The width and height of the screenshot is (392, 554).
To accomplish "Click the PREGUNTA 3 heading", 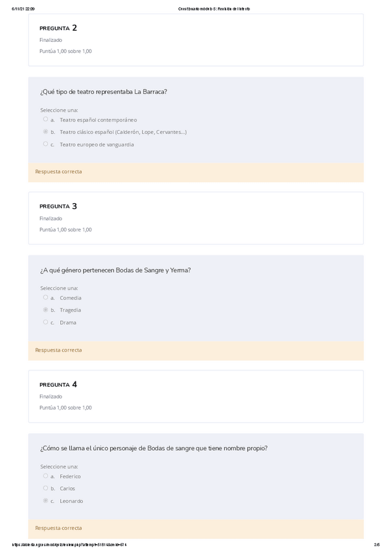I will 58,206.
